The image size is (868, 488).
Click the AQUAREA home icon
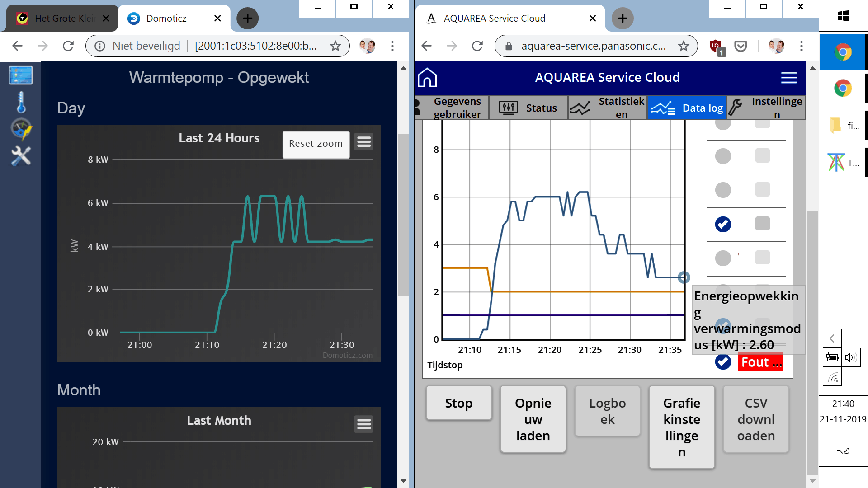click(427, 78)
